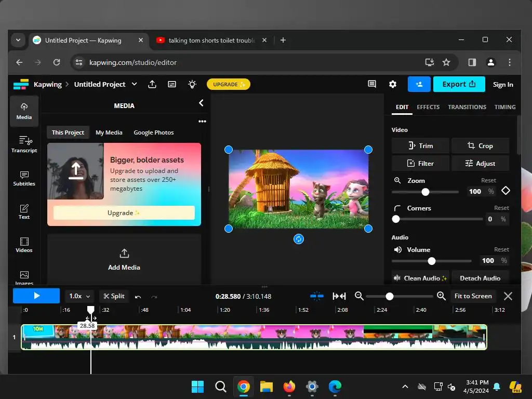Select the My Media tab

click(109, 132)
